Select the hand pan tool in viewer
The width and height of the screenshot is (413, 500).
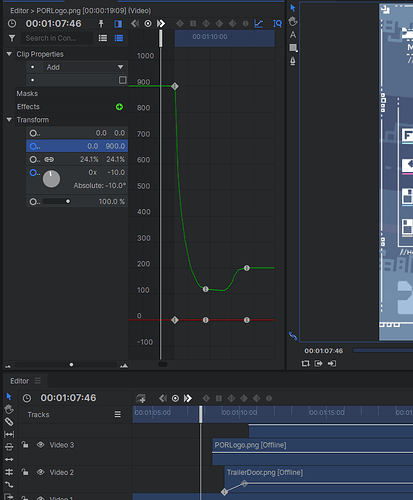[293, 22]
